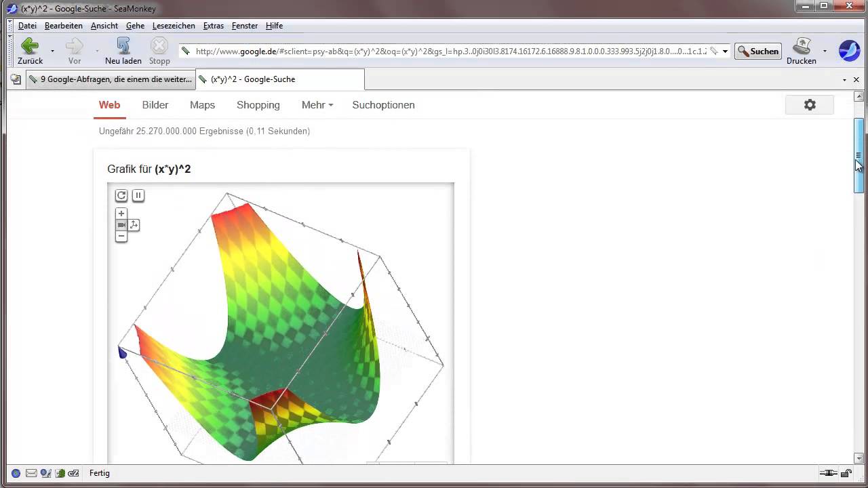Expand the Drucken options dropdown arrow

click(x=825, y=51)
